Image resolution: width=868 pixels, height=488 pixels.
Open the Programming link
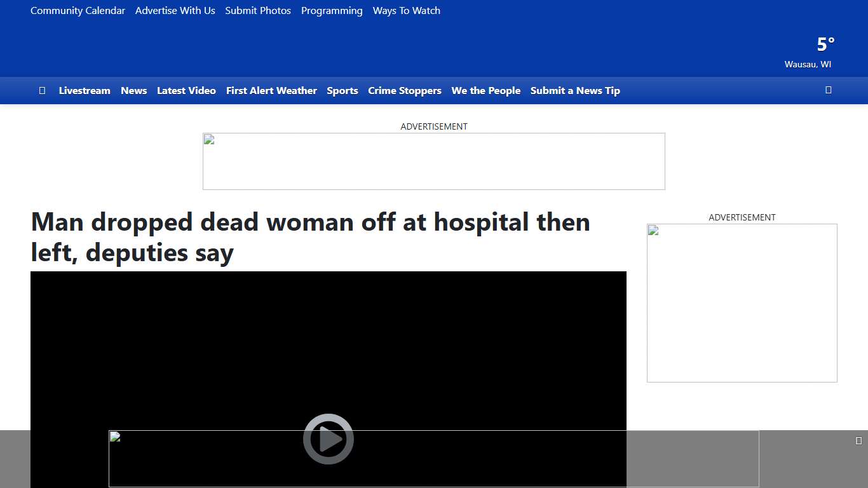click(x=332, y=11)
